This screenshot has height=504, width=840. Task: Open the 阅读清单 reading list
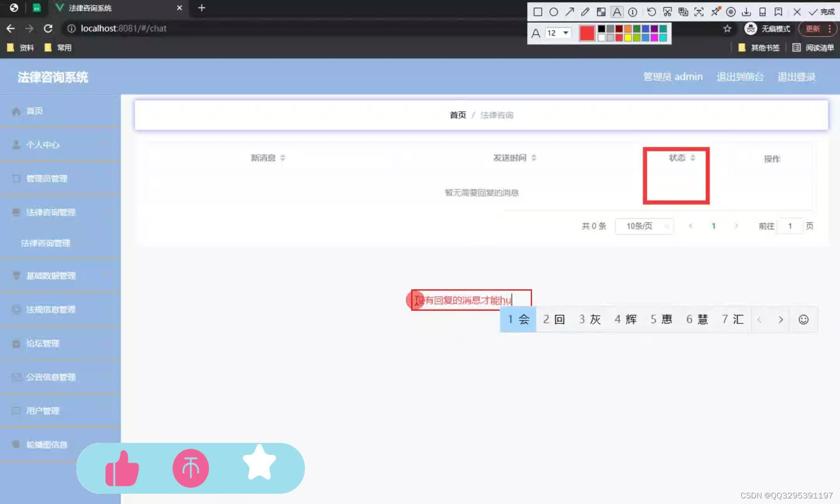coord(813,48)
